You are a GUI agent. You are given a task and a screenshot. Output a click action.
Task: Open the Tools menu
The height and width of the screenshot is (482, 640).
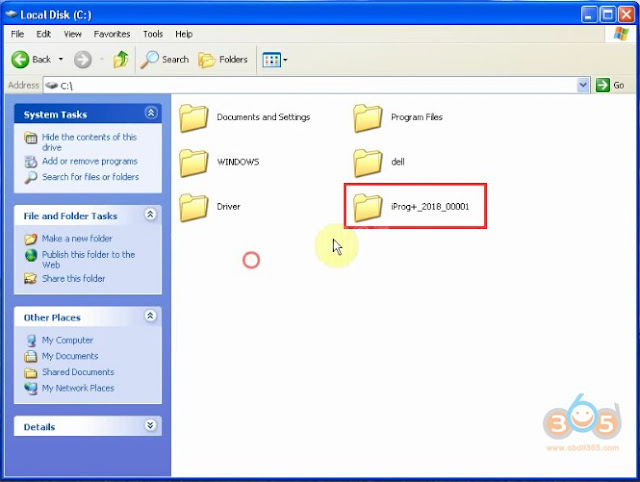coord(153,34)
